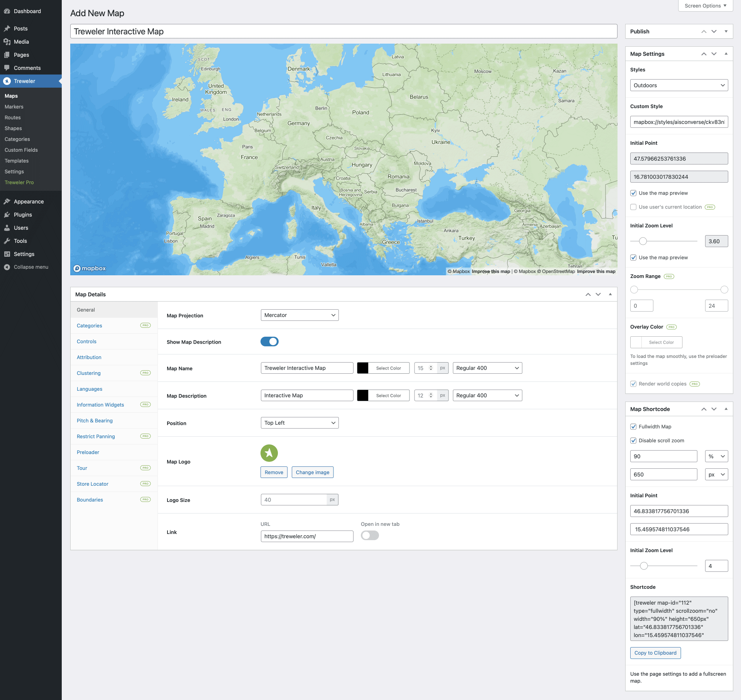Pick Map Name black color swatch

coord(363,368)
